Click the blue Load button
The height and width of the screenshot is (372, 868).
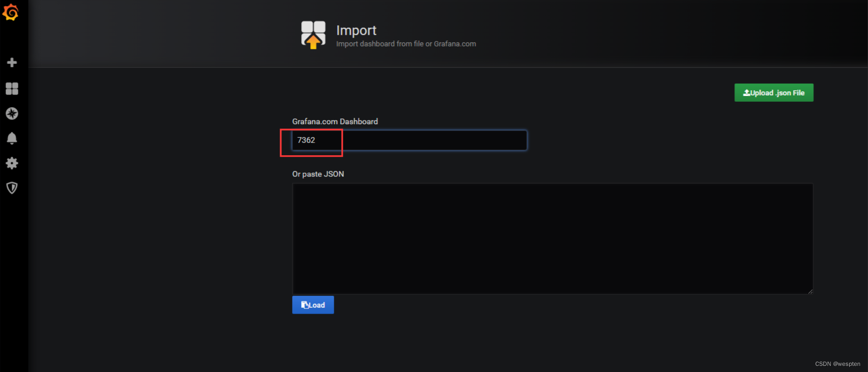click(x=313, y=305)
